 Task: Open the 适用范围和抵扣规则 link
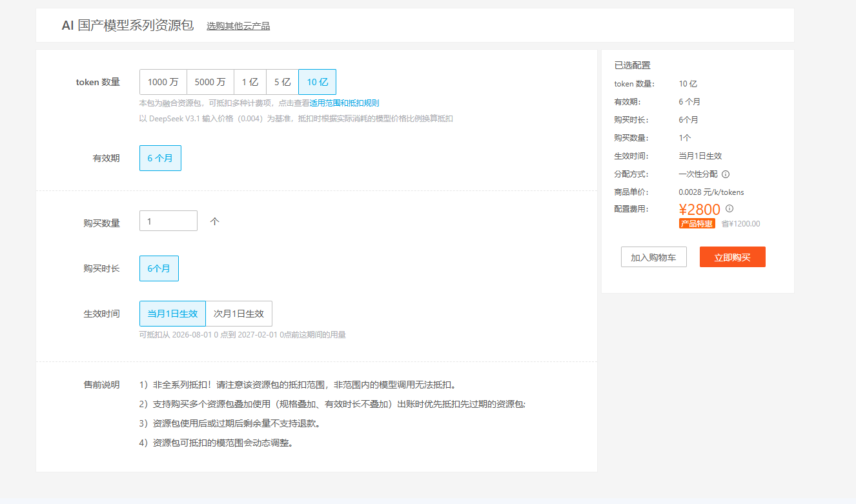click(x=344, y=103)
